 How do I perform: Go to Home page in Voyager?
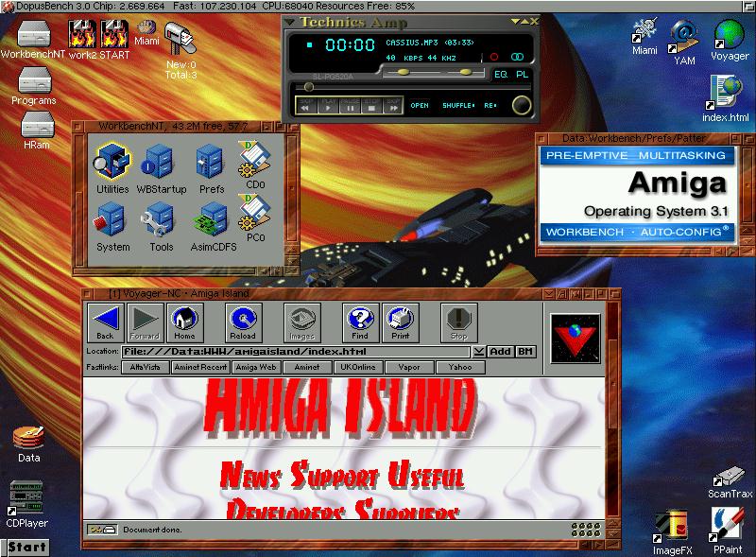click(x=184, y=322)
